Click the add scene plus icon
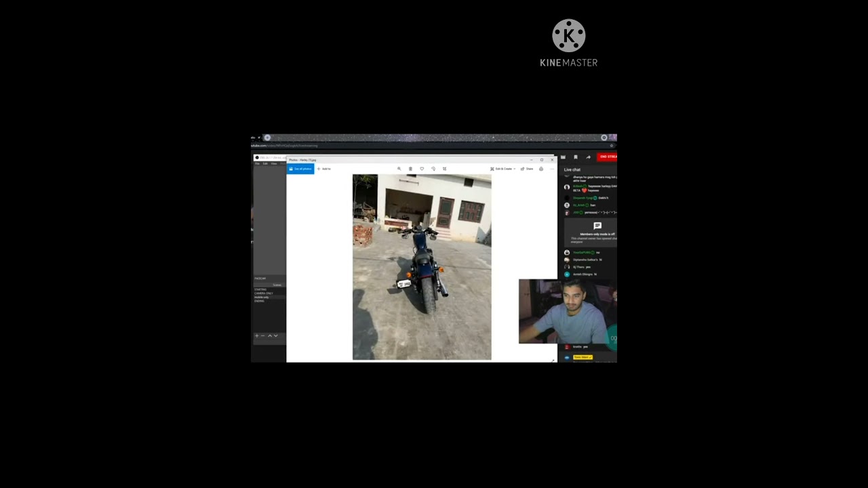Image resolution: width=868 pixels, height=488 pixels. pos(256,335)
